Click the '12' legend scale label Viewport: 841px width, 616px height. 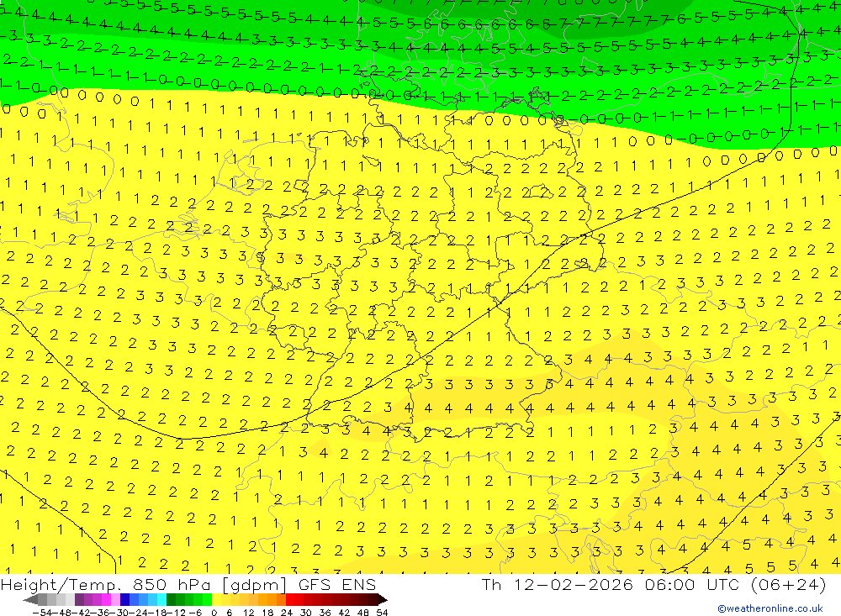(x=248, y=613)
